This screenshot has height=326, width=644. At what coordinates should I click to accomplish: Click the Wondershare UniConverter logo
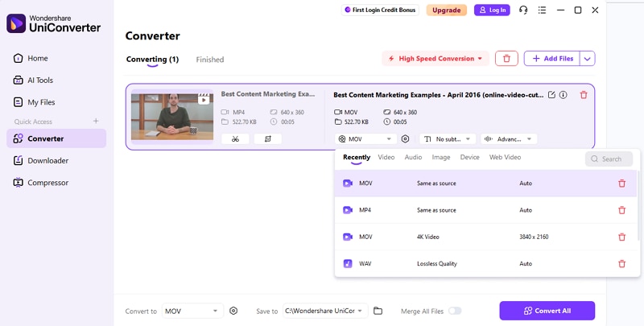click(53, 23)
